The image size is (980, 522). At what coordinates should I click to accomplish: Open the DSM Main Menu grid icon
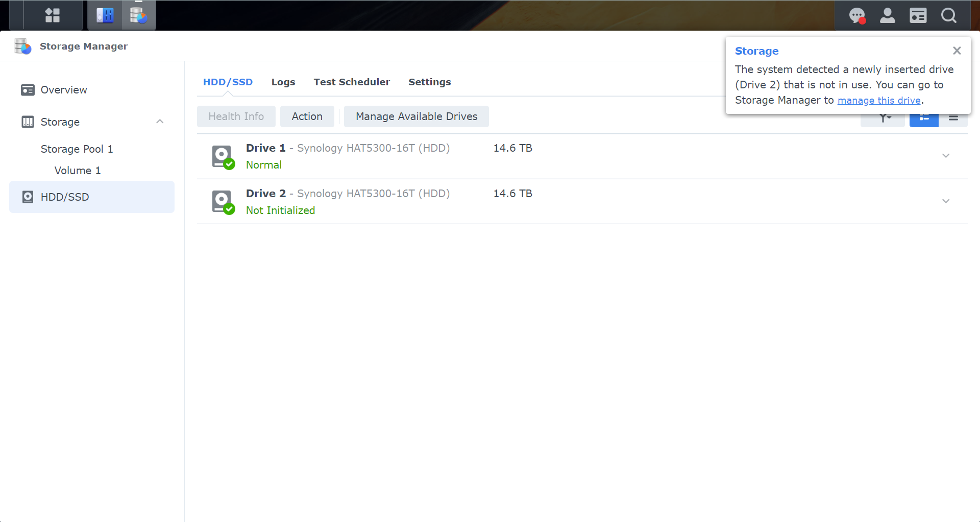click(x=53, y=15)
